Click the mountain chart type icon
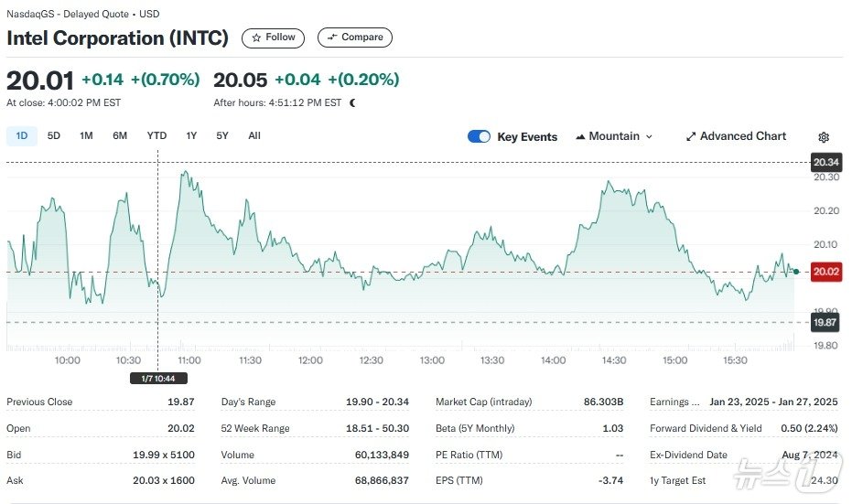 tap(580, 136)
